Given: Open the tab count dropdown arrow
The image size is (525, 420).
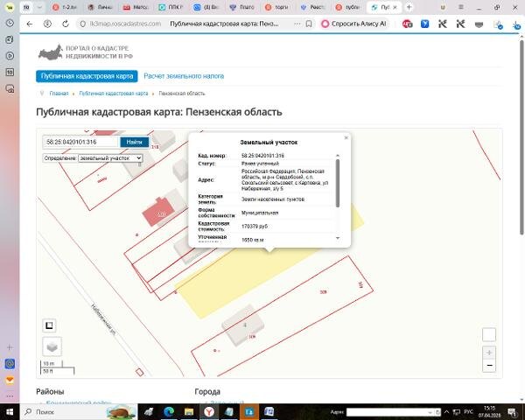Looking at the screenshot, I should click(x=39, y=7).
